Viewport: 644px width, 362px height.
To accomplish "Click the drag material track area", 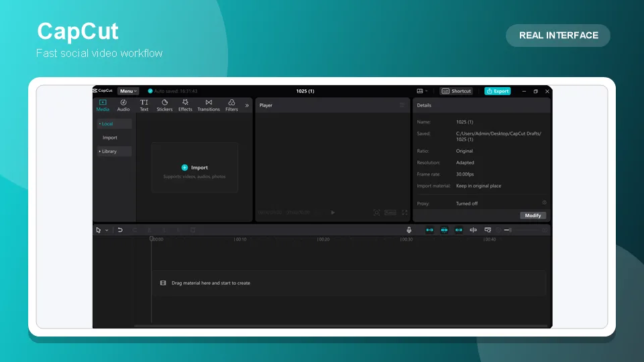I will point(349,283).
